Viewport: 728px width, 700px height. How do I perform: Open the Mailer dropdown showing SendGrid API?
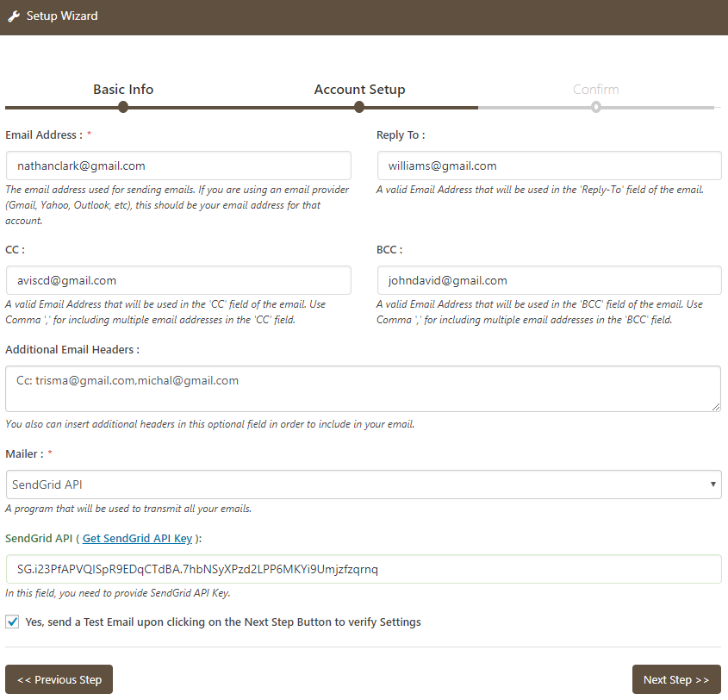pyautogui.click(x=362, y=484)
